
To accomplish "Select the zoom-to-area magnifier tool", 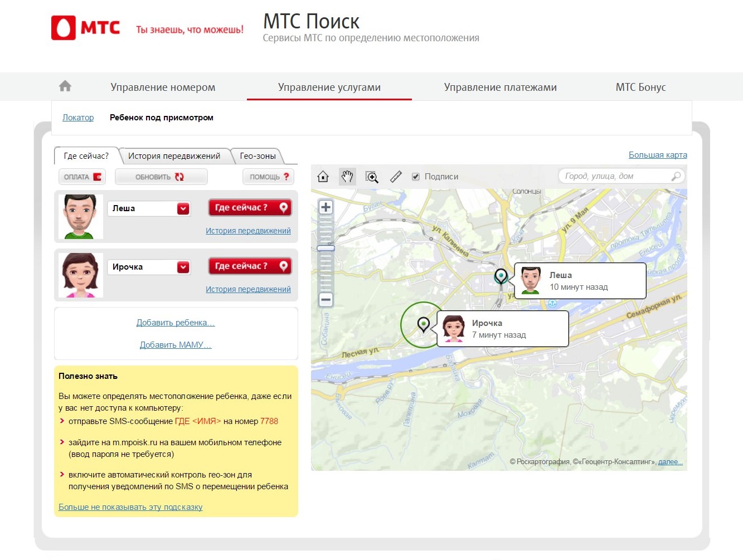I will [372, 177].
